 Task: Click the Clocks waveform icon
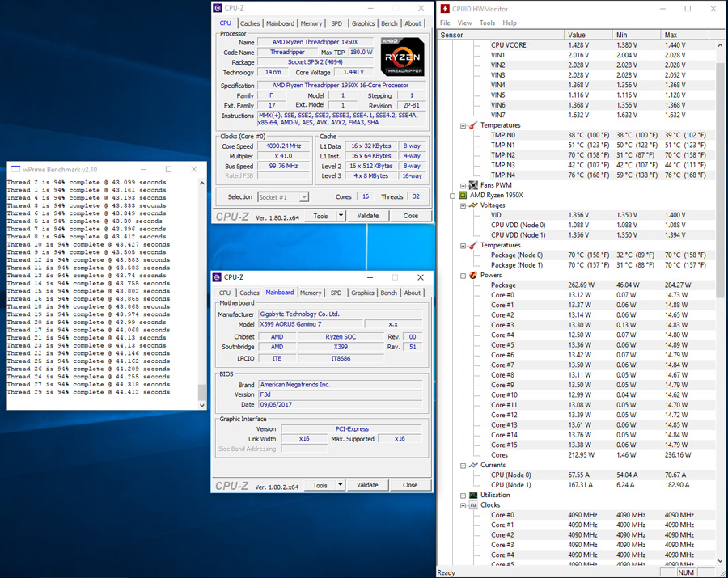[473, 505]
